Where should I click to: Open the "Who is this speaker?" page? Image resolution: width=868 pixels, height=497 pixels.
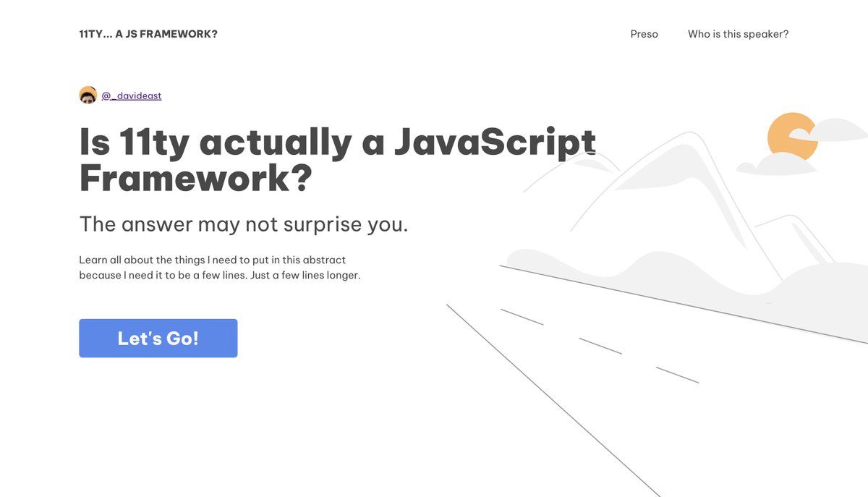[x=738, y=34]
